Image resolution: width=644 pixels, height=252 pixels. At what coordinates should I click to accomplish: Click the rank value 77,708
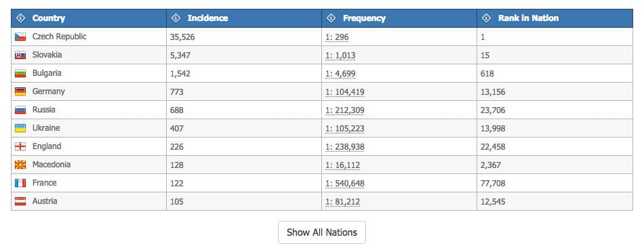click(493, 184)
